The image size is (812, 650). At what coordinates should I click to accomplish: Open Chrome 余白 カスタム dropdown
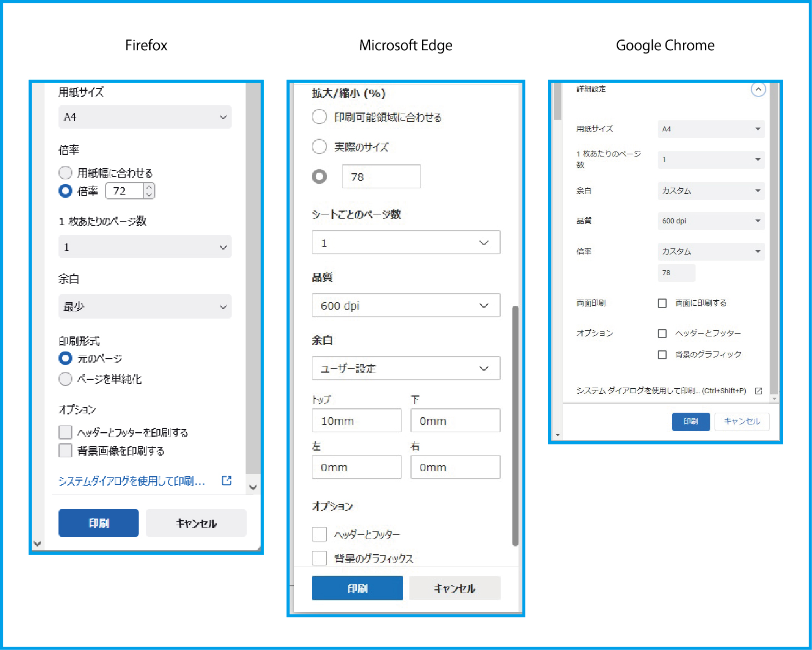click(x=711, y=190)
